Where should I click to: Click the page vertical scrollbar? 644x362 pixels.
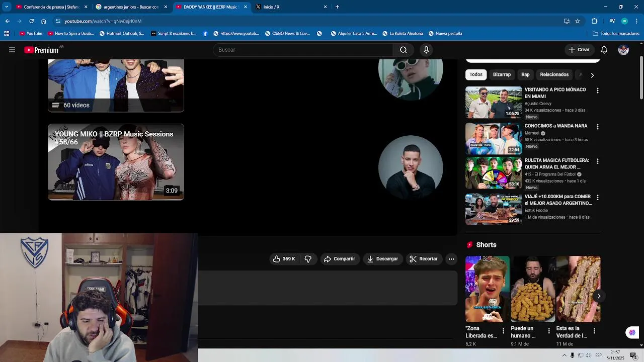click(x=641, y=78)
